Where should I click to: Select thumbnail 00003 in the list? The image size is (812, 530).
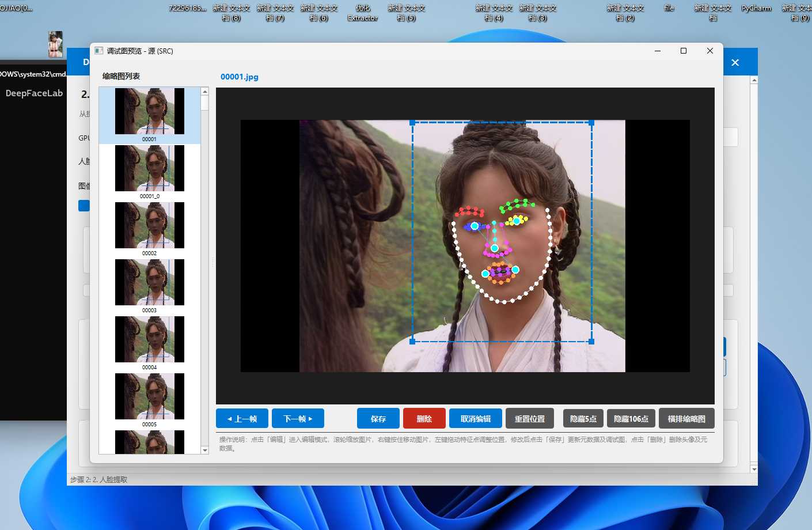[x=150, y=286]
